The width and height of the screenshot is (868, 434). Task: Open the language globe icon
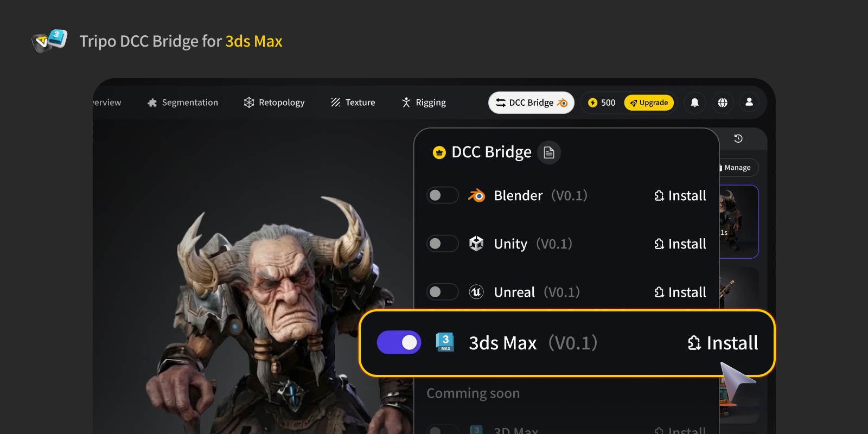723,103
